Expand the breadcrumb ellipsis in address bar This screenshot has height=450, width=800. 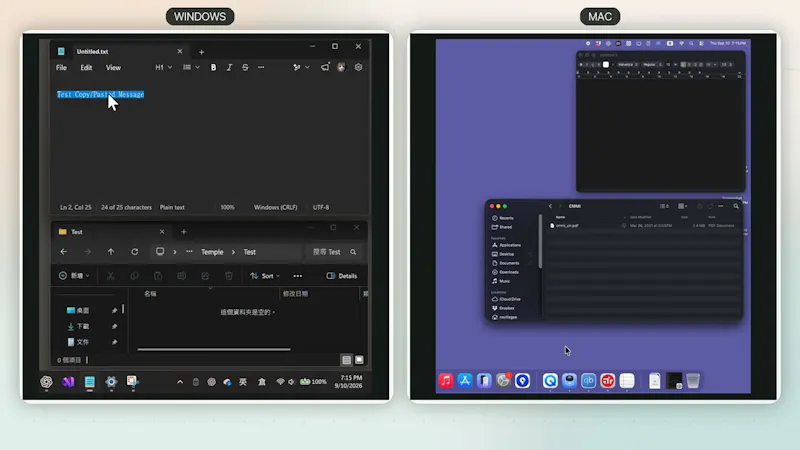tap(189, 252)
